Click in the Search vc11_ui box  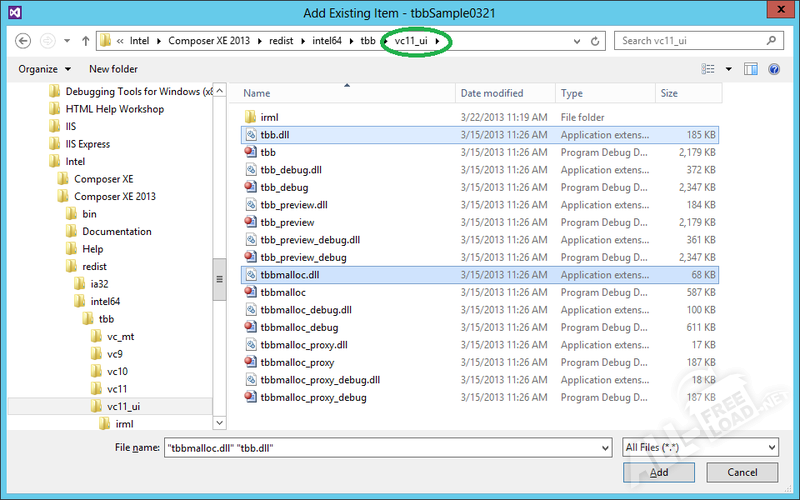(695, 41)
